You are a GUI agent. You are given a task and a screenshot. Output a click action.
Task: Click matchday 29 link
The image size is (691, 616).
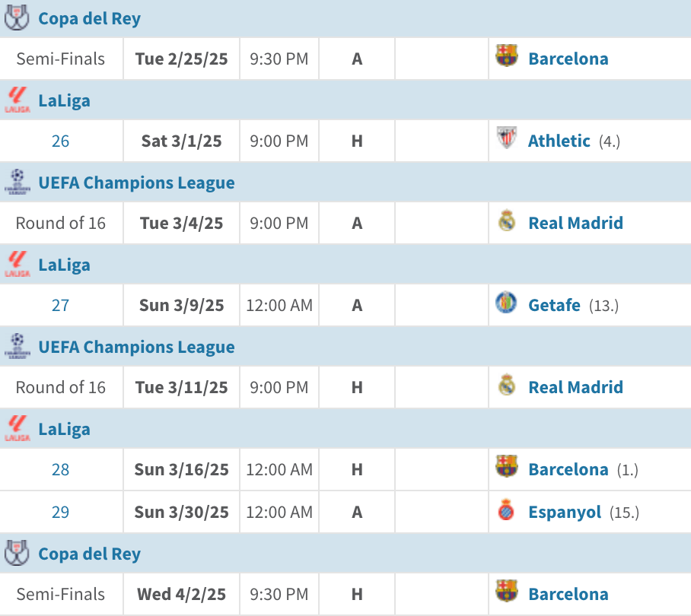click(x=60, y=512)
